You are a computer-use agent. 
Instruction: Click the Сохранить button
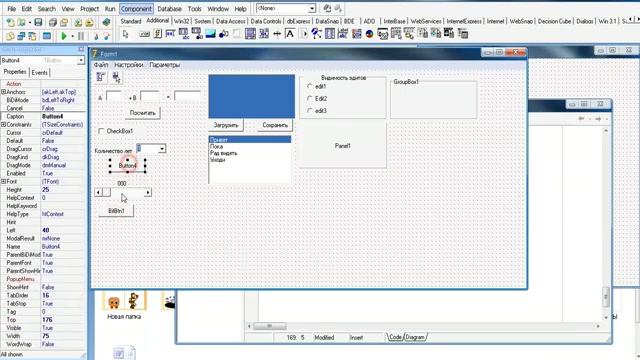[275, 125]
